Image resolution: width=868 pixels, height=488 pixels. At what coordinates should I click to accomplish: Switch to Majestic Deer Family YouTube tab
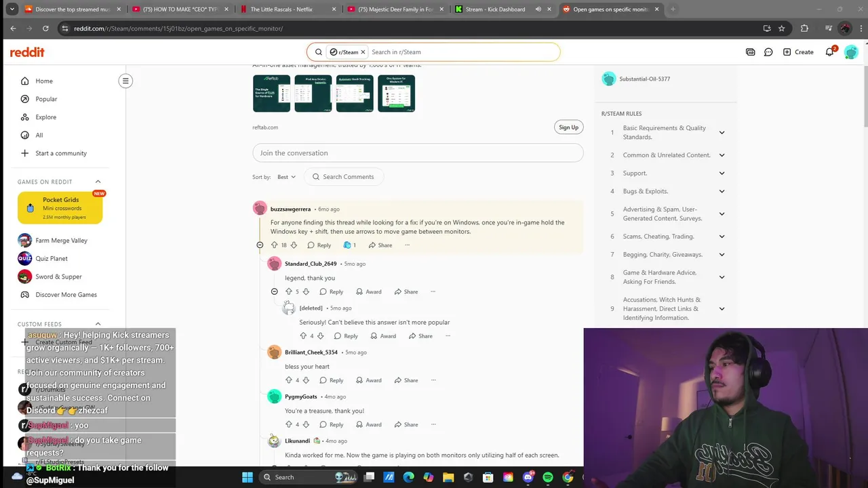(x=395, y=9)
